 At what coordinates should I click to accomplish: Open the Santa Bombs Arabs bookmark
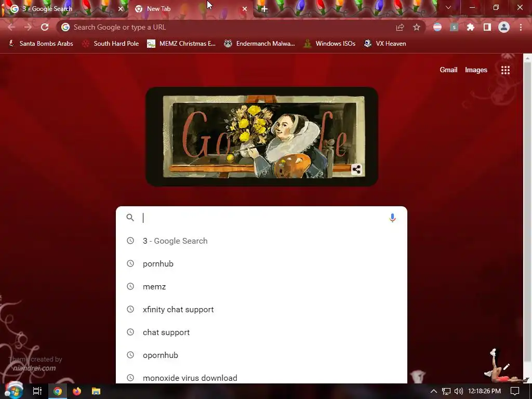pyautogui.click(x=41, y=44)
